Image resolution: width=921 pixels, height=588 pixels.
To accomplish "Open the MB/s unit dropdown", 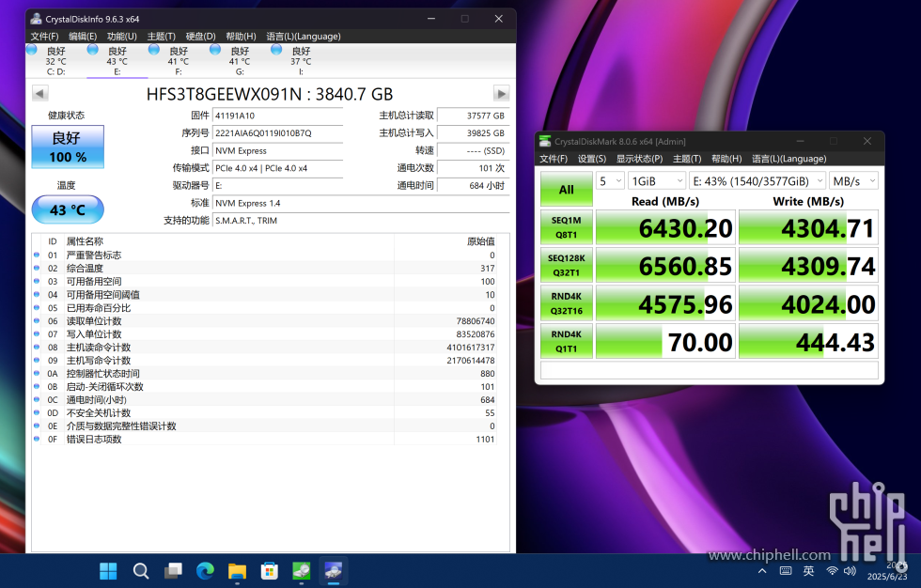I will tap(853, 180).
